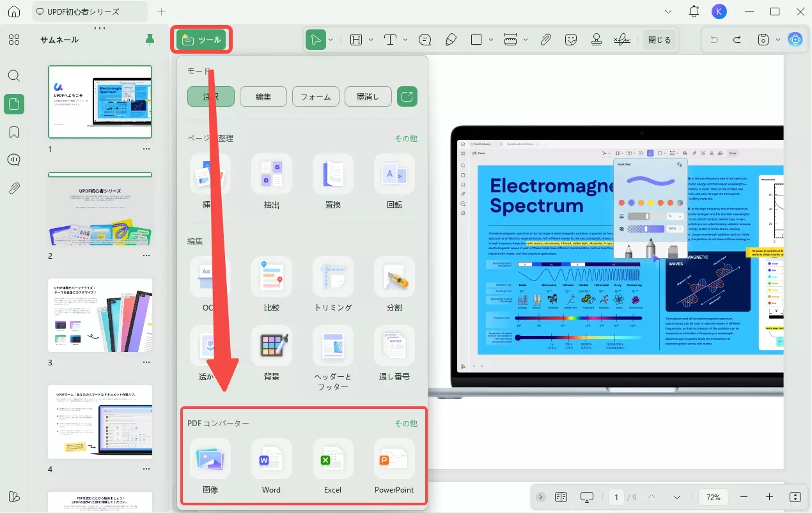Image resolution: width=812 pixels, height=513 pixels.
Task: Toggle the thumbnail panel pin
Action: 150,40
